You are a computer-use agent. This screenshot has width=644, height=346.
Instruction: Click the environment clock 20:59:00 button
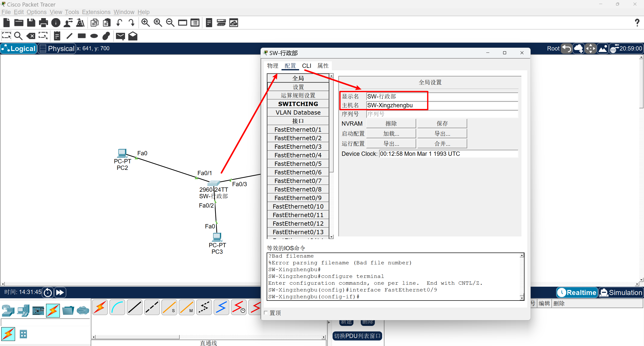pos(626,48)
